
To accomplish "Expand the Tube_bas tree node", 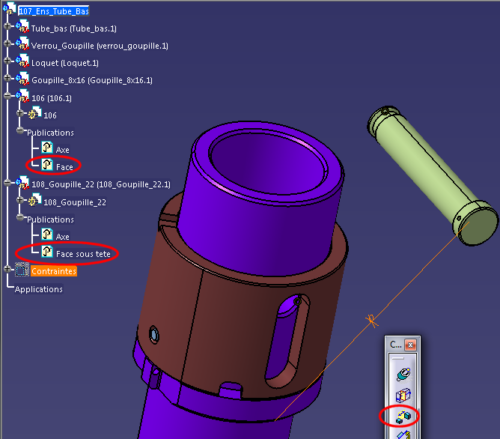I will (x=8, y=26).
